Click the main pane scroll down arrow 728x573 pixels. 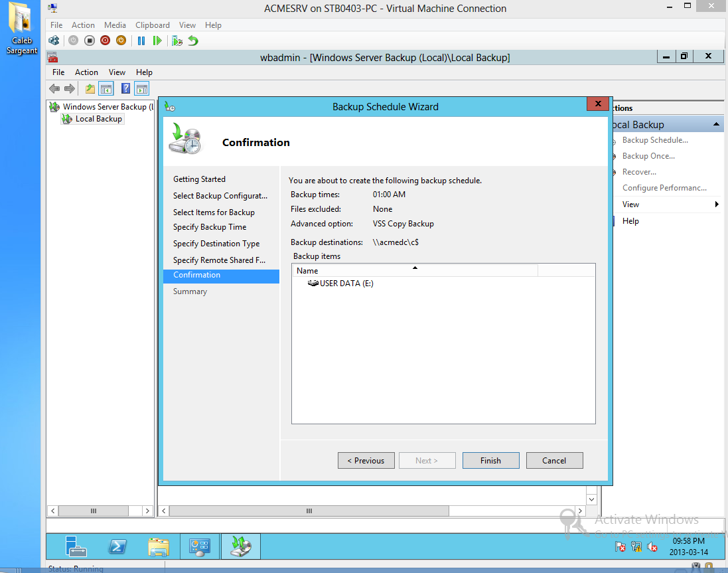point(591,500)
